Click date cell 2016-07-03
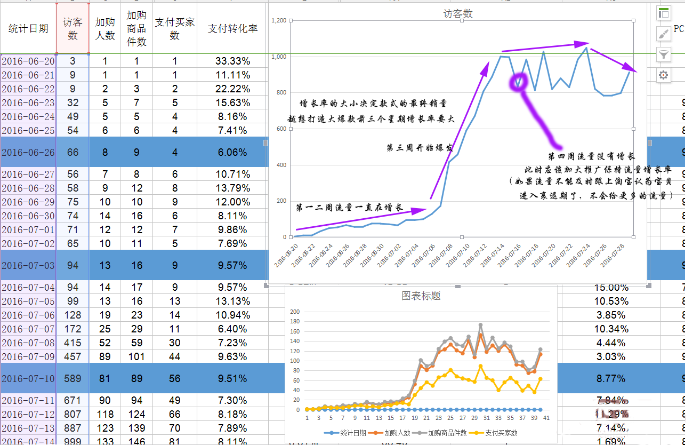The image size is (686, 445). tap(27, 265)
